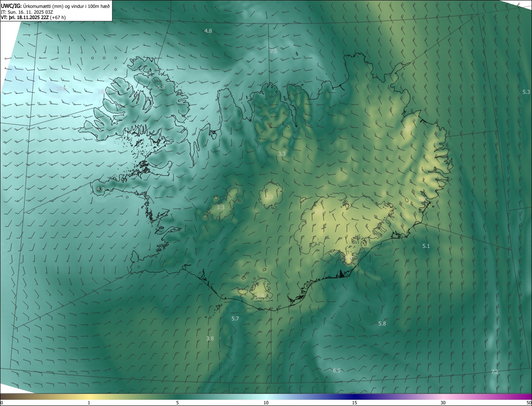Click the "IT: Sun. 16. 11. 2025 03Z" line
This screenshot has height=406, width=532.
(x=27, y=12)
